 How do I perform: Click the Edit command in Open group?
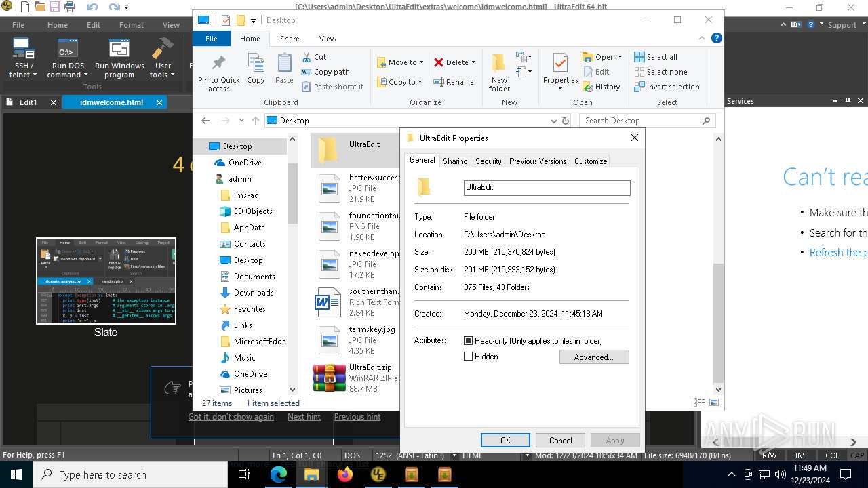tap(595, 72)
